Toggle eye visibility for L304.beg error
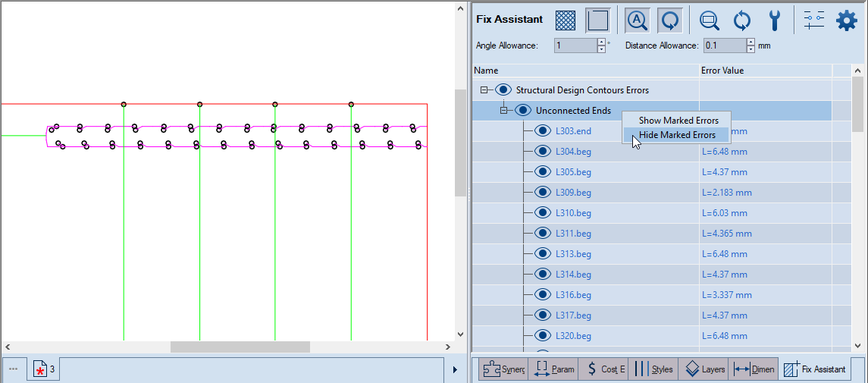The image size is (868, 383). click(x=542, y=152)
